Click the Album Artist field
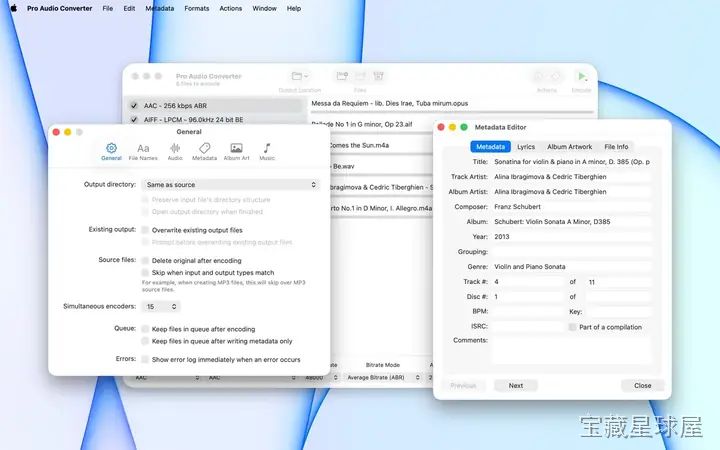720x450 pixels. (x=572, y=191)
